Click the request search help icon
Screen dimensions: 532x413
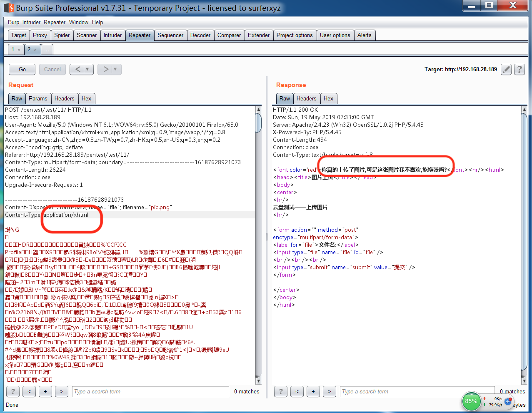(13, 391)
